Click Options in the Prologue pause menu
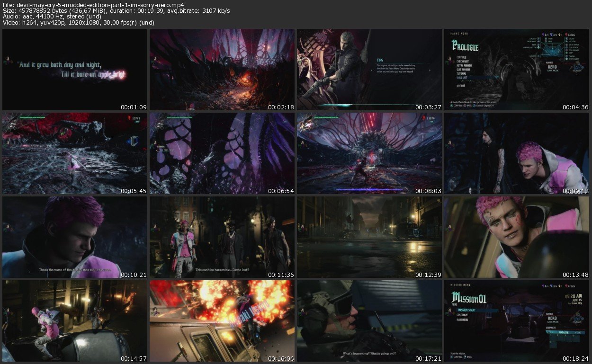Screen dimensions: 592x364 [x=461, y=86]
